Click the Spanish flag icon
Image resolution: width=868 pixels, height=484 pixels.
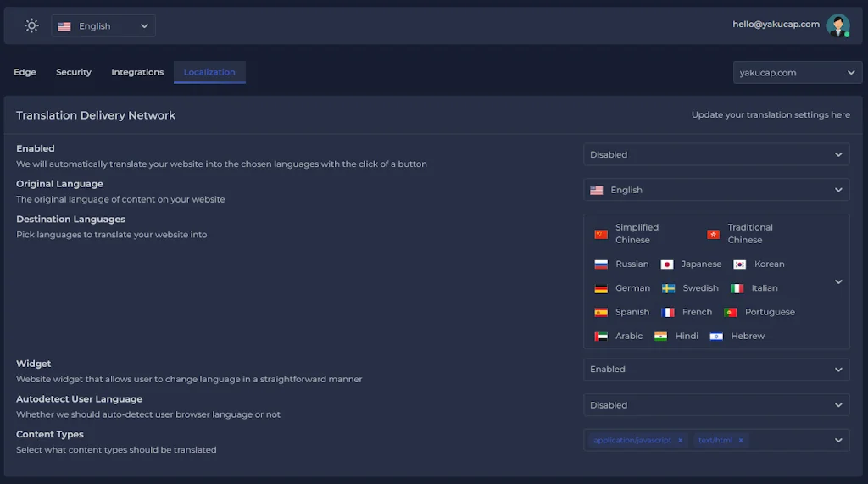tap(601, 312)
